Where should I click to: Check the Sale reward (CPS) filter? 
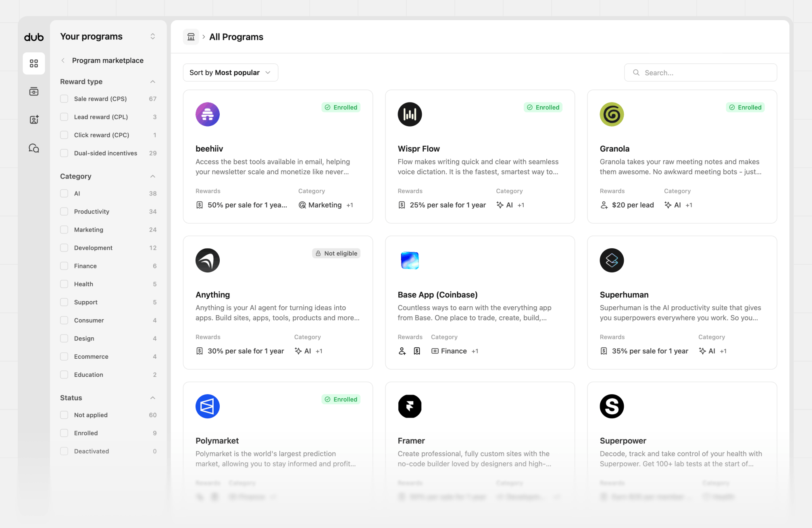(64, 99)
